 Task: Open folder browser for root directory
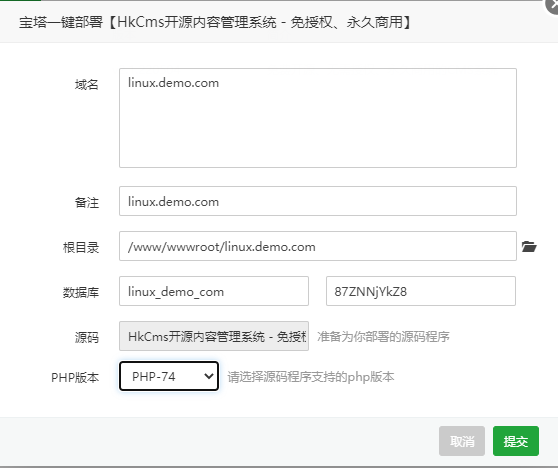point(529,246)
